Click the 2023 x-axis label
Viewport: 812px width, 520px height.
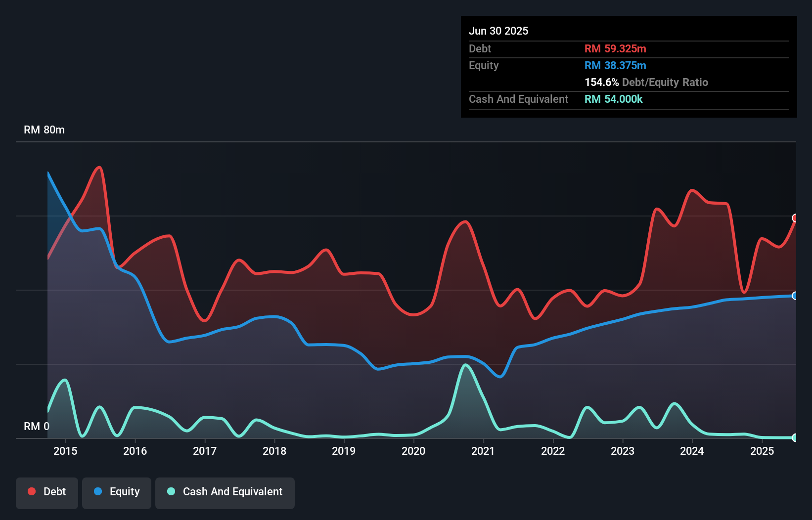(623, 451)
